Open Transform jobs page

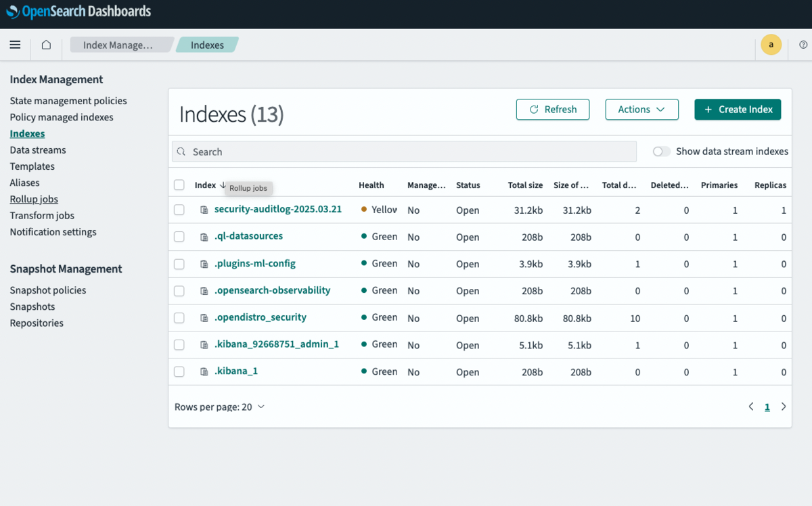click(x=42, y=216)
